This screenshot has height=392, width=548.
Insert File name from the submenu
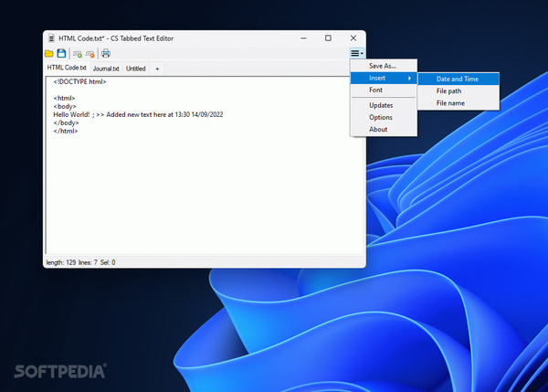pos(458,103)
